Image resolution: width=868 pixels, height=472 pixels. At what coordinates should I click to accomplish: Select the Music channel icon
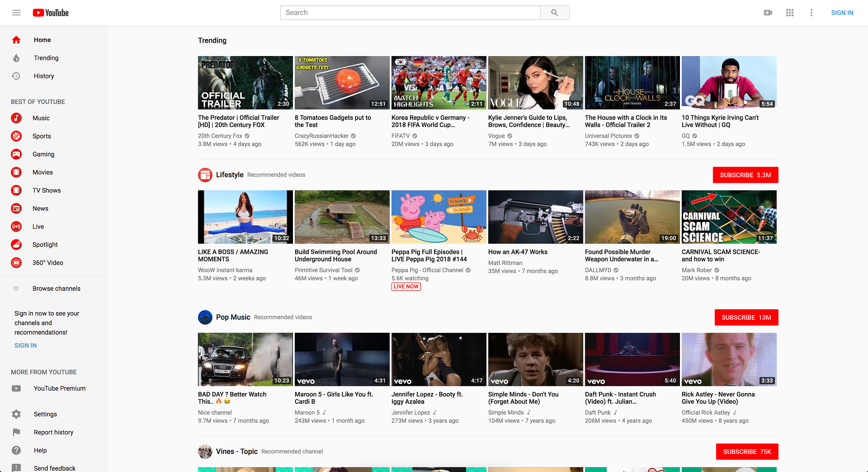16,118
